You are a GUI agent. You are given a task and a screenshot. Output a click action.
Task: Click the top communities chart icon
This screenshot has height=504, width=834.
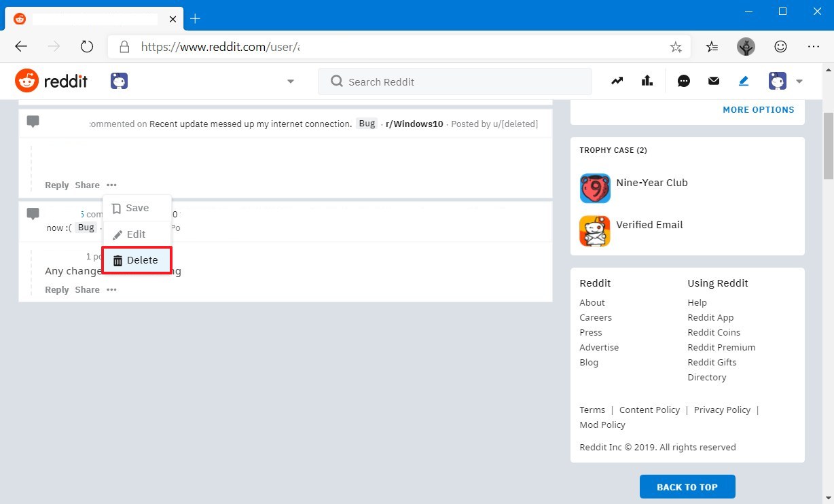click(647, 81)
